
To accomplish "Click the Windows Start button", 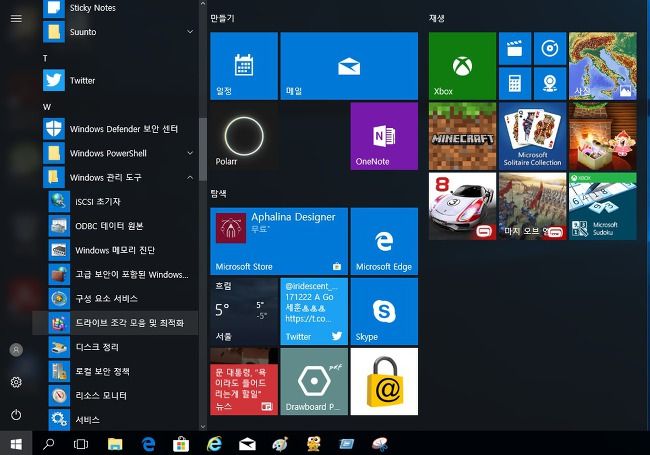I will pos(16,443).
